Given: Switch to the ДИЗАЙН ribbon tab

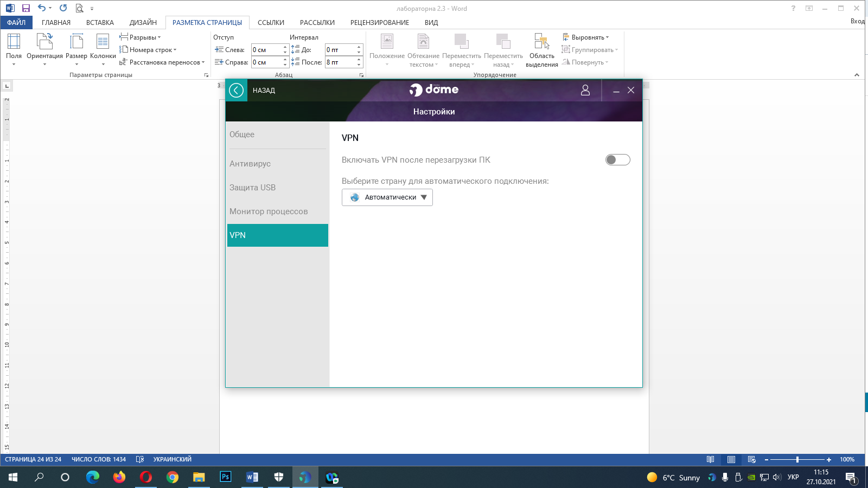Looking at the screenshot, I should pyautogui.click(x=143, y=22).
